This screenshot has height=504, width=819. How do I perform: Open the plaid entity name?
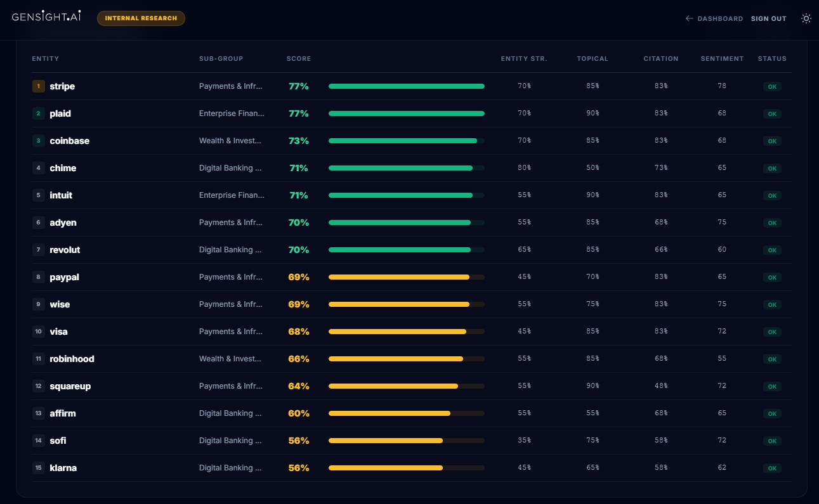point(60,113)
